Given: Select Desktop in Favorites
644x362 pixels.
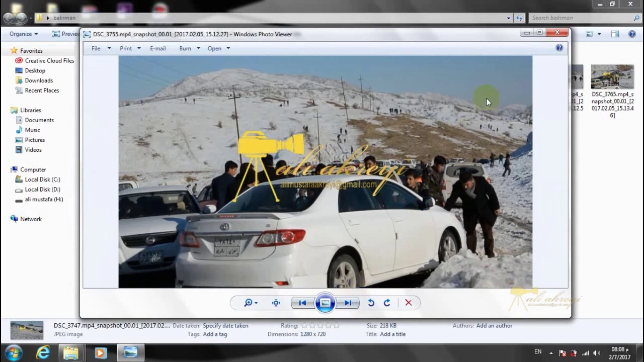Looking at the screenshot, I should point(35,70).
